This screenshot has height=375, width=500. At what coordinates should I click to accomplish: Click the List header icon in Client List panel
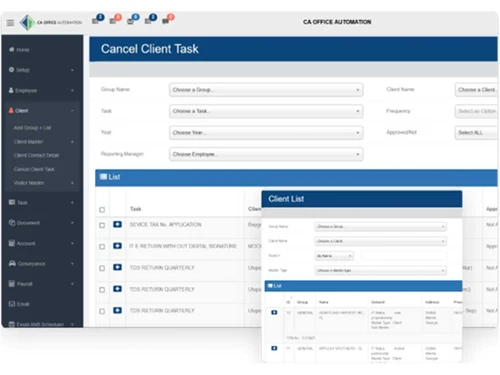(271, 286)
